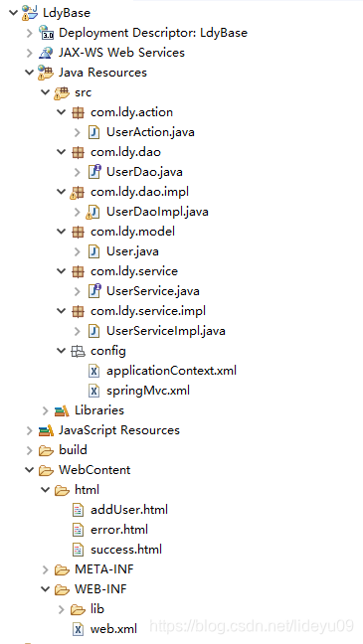
Task: Expand the JAX-WS Web Services node
Action: (29, 53)
